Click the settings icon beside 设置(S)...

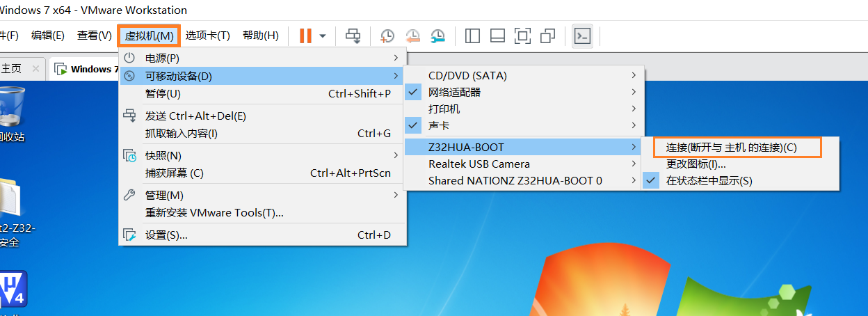point(129,235)
